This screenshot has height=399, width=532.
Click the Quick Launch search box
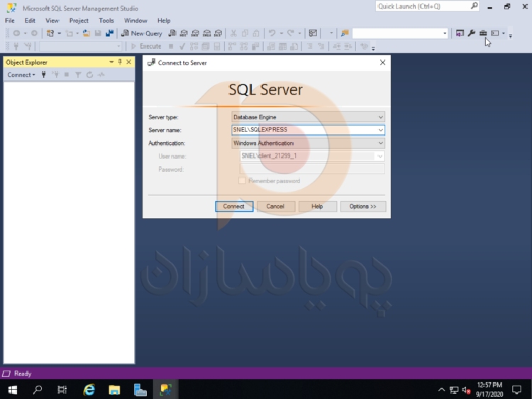[422, 6]
